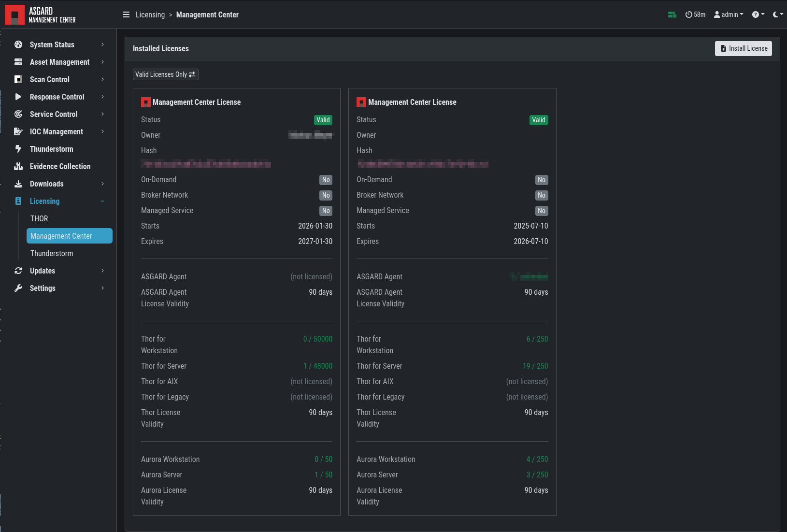Click the Licensing badge icon
The height and width of the screenshot is (532, 787).
(18, 201)
